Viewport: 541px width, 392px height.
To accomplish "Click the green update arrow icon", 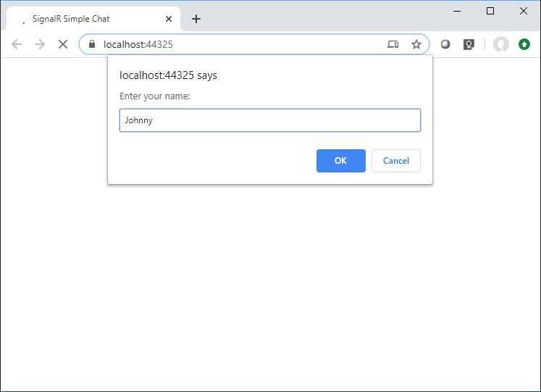I will (x=524, y=44).
